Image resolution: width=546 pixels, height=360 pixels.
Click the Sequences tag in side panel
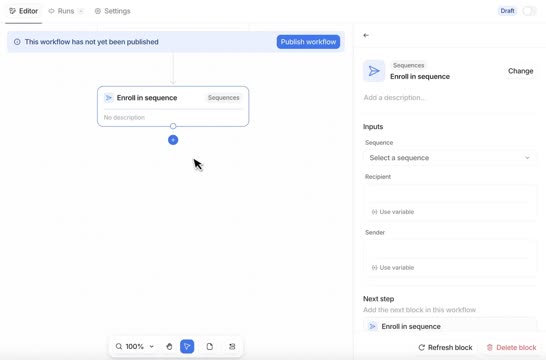coord(408,65)
